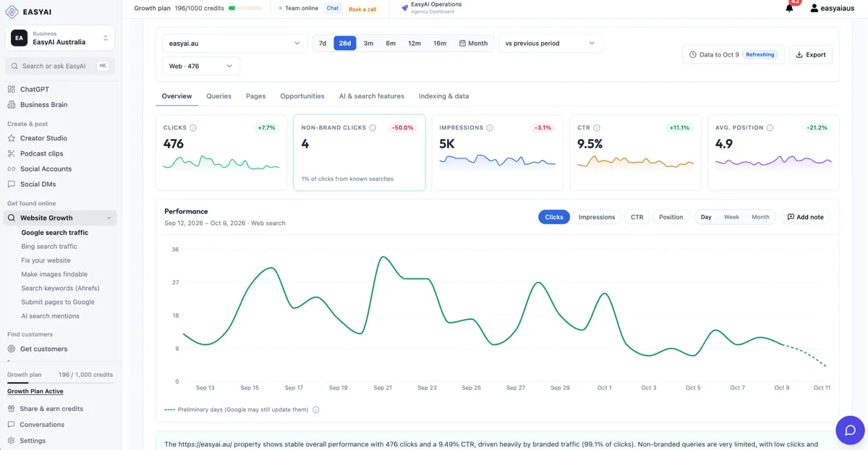This screenshot has height=450, width=868.
Task: Open the Web · 476 search type dropdown
Action: pos(201,66)
